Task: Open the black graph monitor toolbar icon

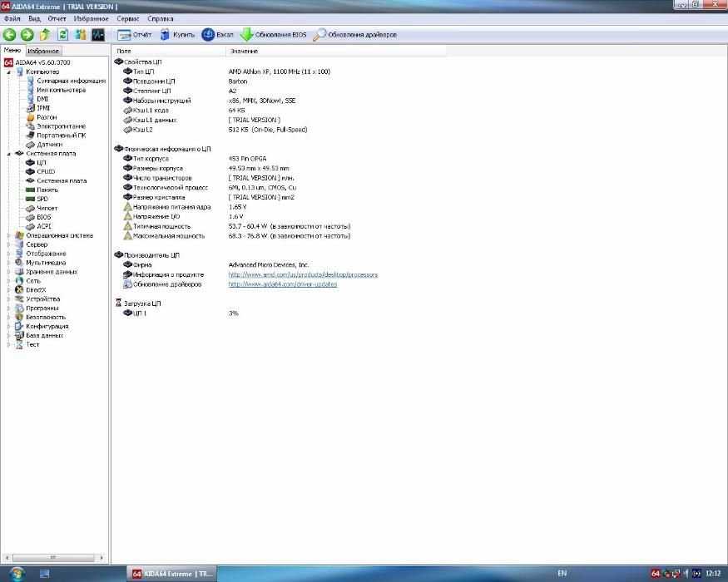Action: click(98, 35)
